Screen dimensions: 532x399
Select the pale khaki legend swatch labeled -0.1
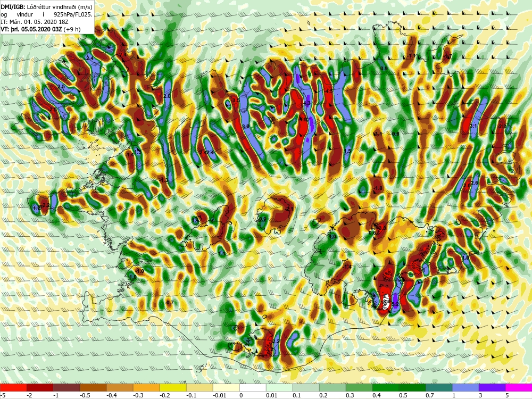(x=199, y=387)
